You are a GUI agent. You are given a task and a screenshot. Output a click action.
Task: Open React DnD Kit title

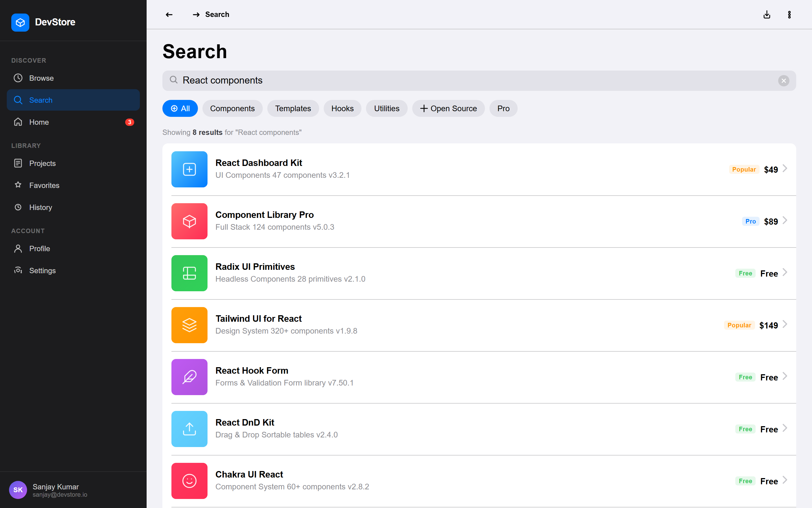point(245,422)
